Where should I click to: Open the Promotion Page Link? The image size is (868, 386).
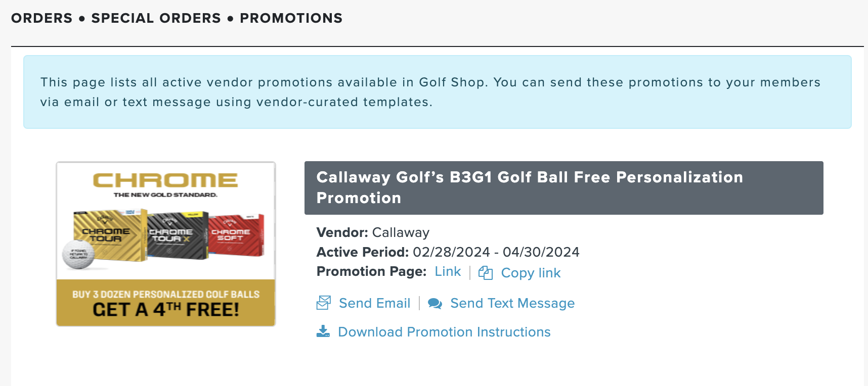448,272
